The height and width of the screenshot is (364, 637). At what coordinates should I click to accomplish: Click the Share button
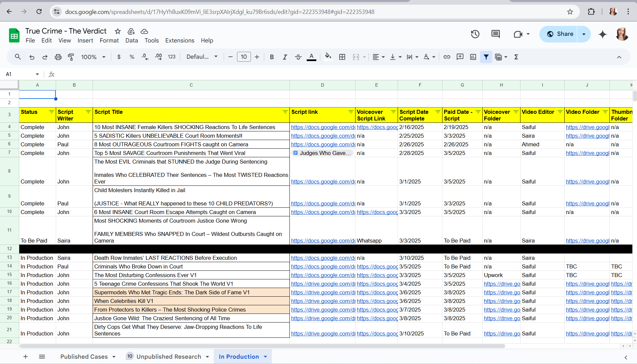coord(559,34)
